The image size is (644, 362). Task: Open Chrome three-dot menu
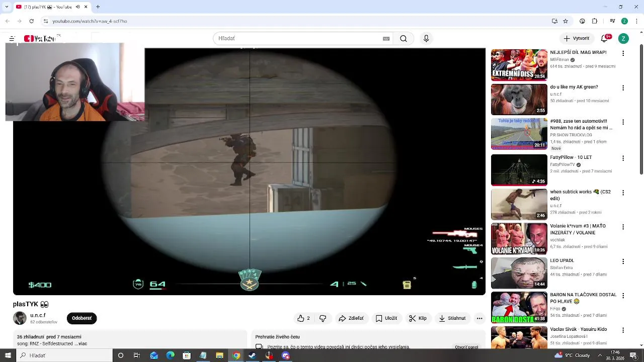636,21
